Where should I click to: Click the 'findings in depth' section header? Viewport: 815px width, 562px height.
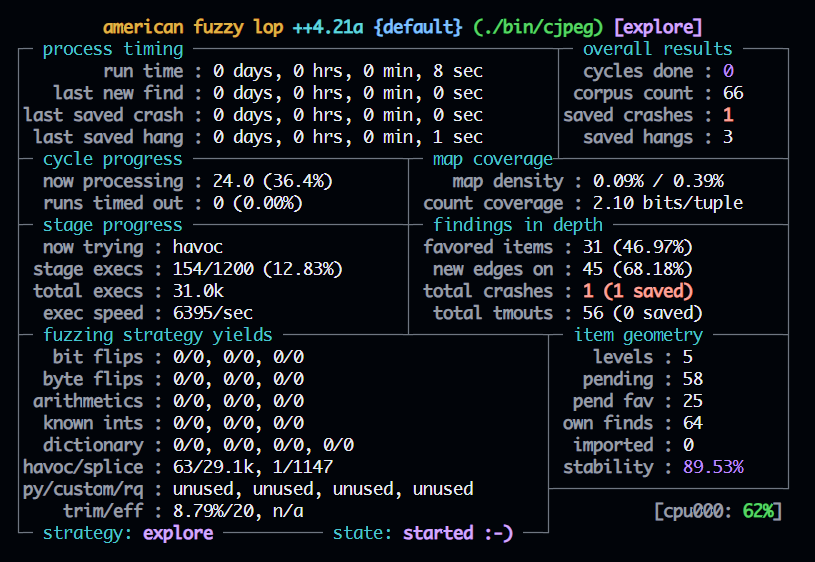[518, 225]
